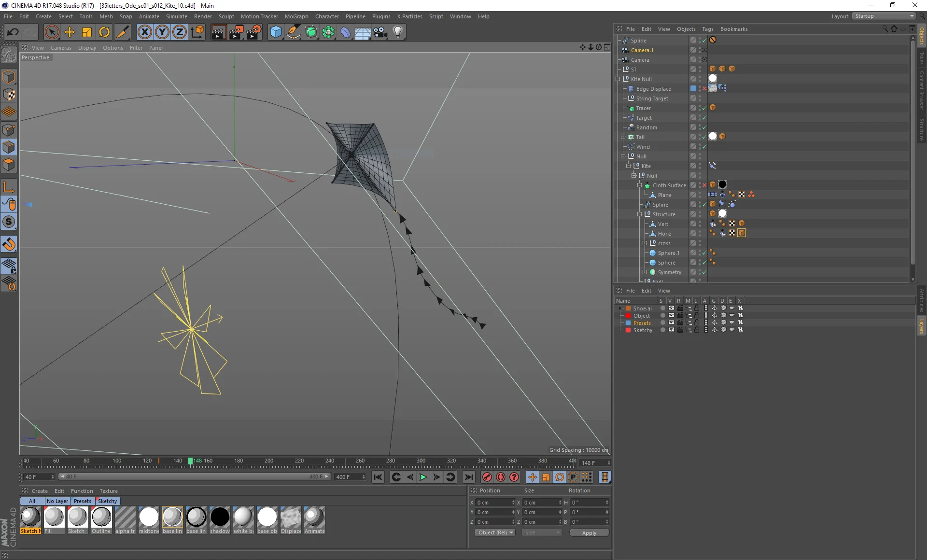Select the Move tool in toolbar
Screen dimensions: 927x560
pos(70,32)
